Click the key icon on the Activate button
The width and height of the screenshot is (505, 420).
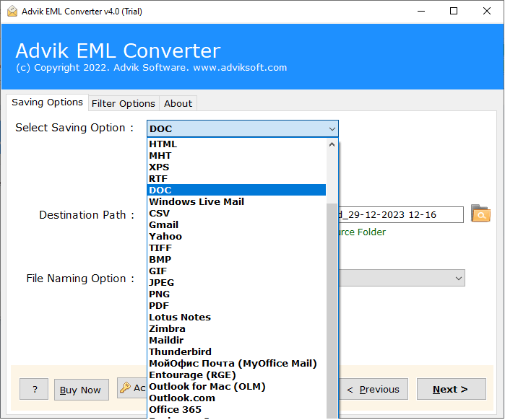point(125,388)
